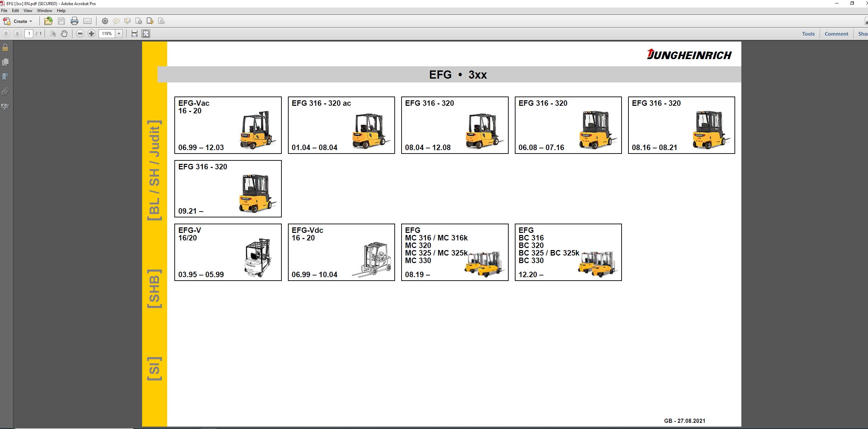
Task: Click the delete pages icon
Action: (x=139, y=21)
